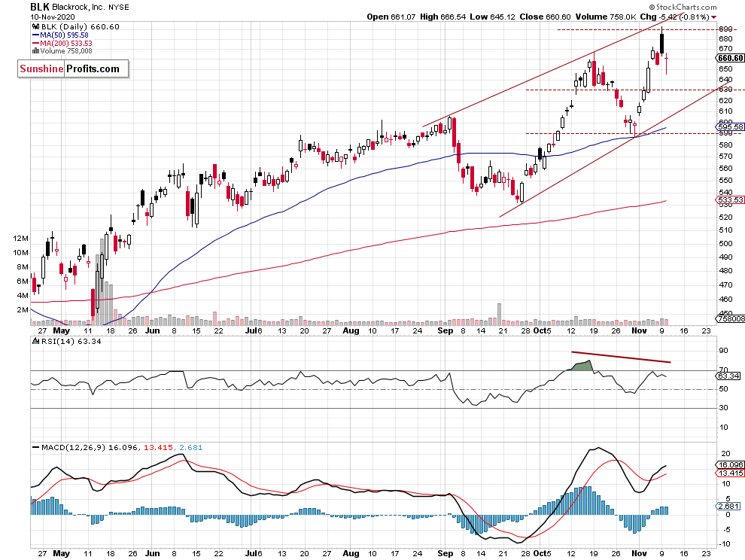Click Jun on date axis under volume bars
Viewport: 745px width, 560px height.
pos(153,330)
